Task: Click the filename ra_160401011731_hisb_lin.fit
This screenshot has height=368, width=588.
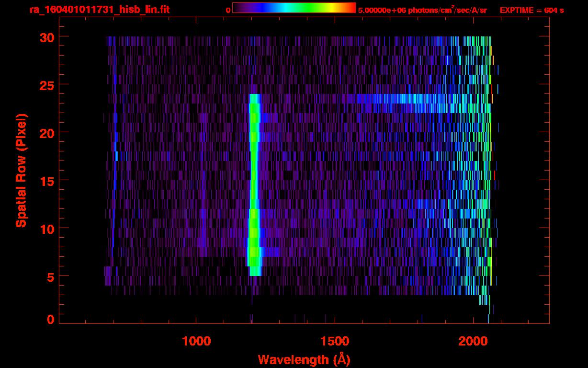Action: point(99,10)
